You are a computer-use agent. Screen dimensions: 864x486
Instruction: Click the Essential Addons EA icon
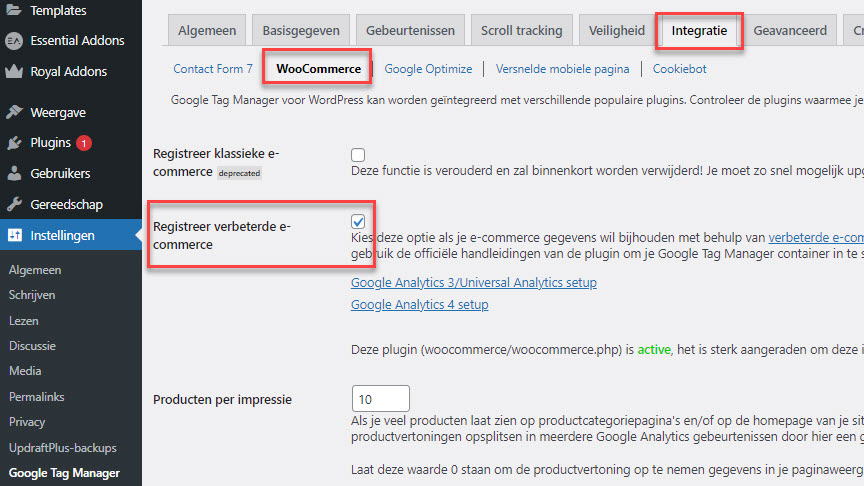(x=14, y=41)
